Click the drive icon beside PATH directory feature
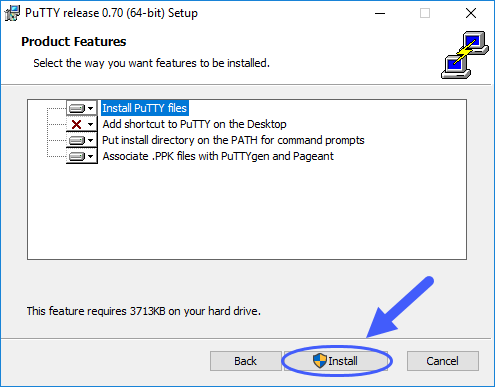 pyautogui.click(x=77, y=140)
